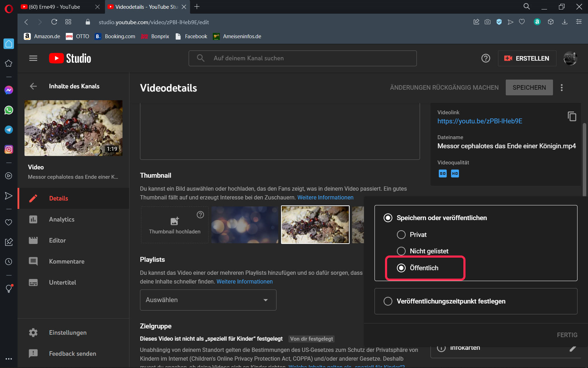Screen dimensions: 588x368
Task: Expand the Playlists Auswählen dropdown
Action: pos(208,300)
